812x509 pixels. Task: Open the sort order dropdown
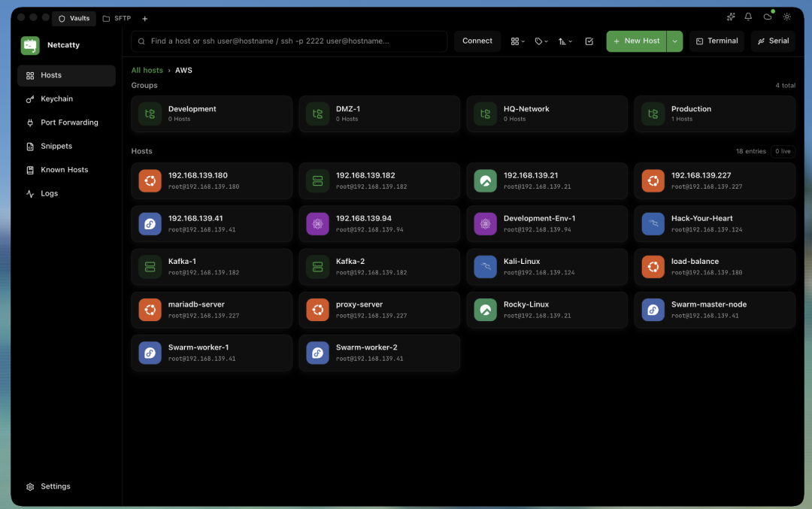tap(565, 41)
